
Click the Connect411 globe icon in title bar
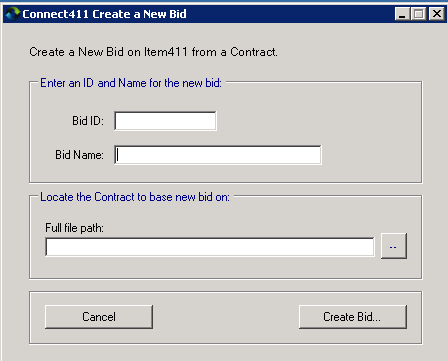[x=13, y=14]
